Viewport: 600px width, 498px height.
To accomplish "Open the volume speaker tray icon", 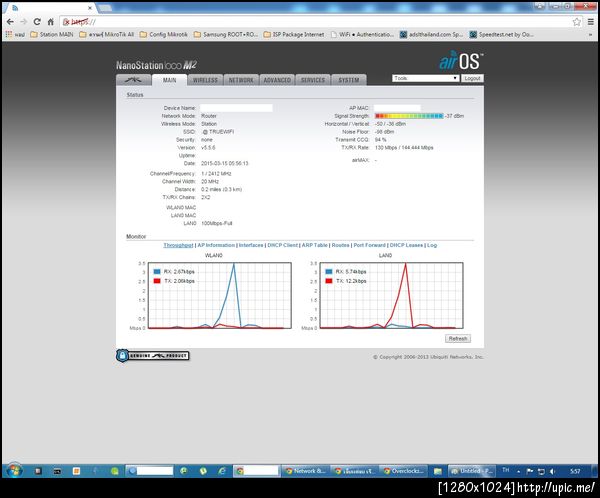I will (x=553, y=471).
